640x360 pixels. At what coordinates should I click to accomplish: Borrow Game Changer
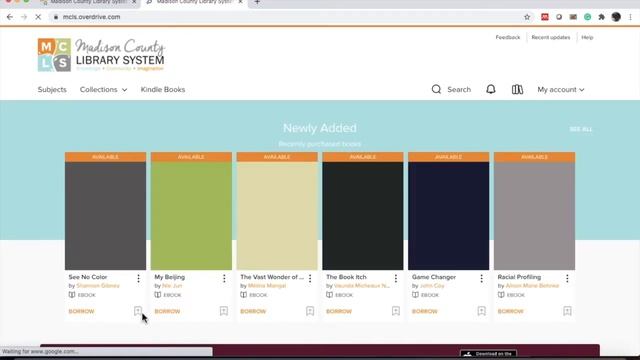[x=424, y=311]
